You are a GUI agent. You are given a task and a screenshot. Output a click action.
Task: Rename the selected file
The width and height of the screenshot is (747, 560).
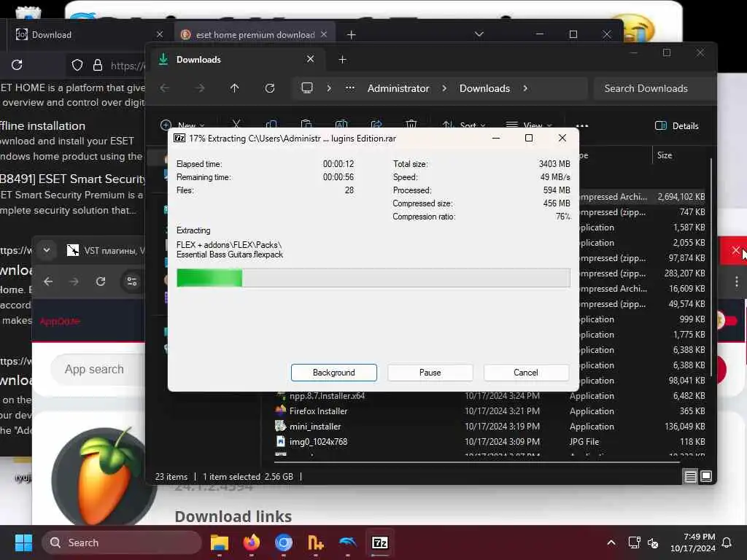tap(341, 125)
